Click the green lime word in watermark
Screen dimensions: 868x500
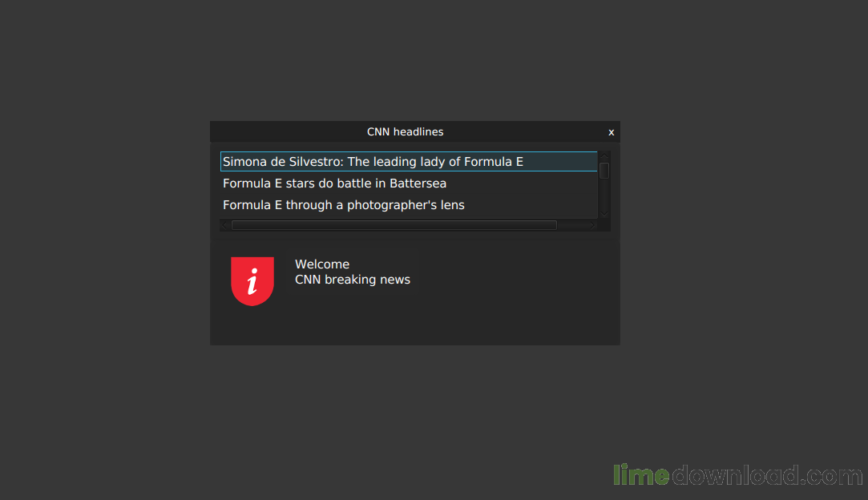641,476
